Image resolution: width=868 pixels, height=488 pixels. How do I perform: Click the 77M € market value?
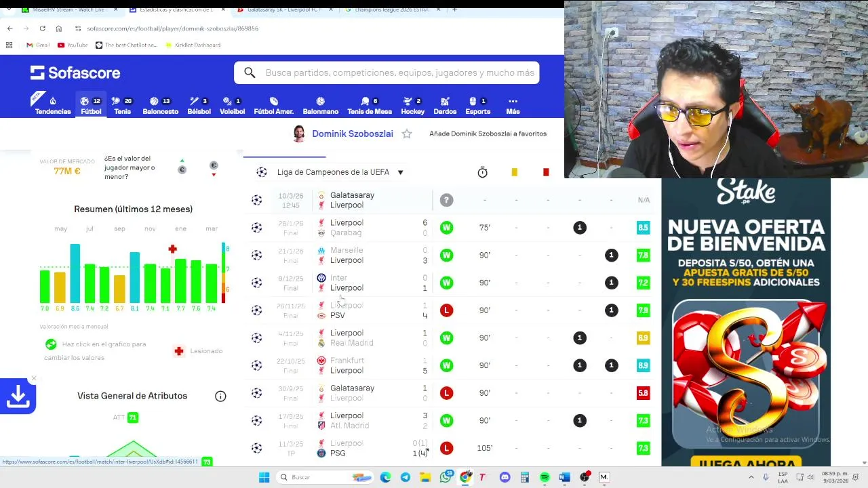[x=67, y=171]
